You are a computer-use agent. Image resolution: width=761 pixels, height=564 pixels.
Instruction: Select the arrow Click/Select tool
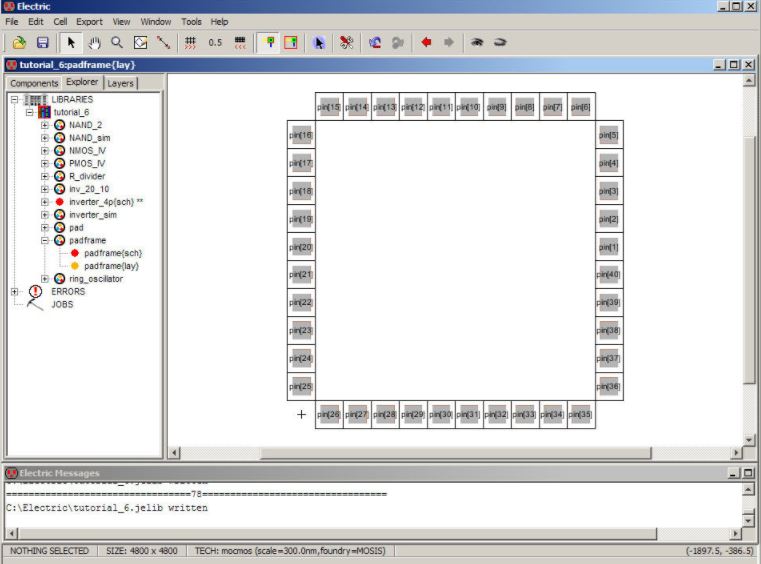(x=71, y=43)
